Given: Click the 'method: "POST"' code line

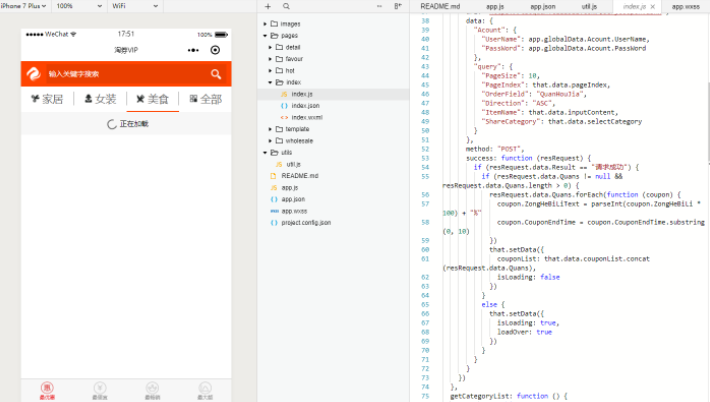Looking at the screenshot, I should [x=495, y=149].
